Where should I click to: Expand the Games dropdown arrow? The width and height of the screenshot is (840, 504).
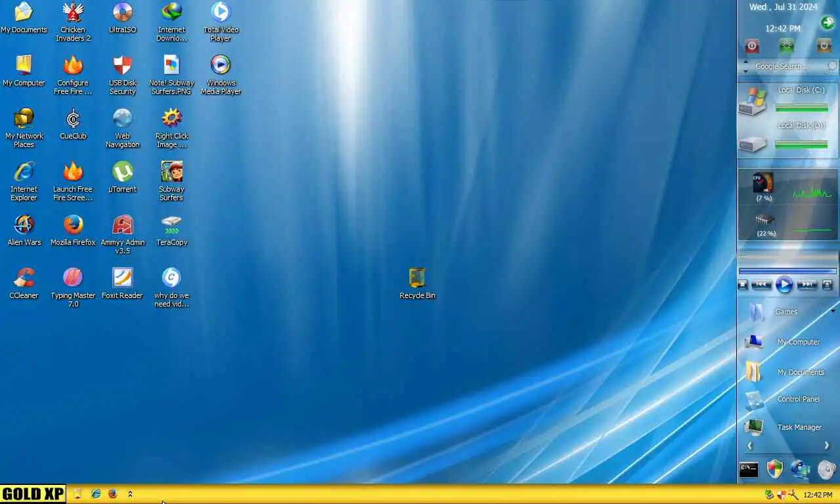(833, 311)
